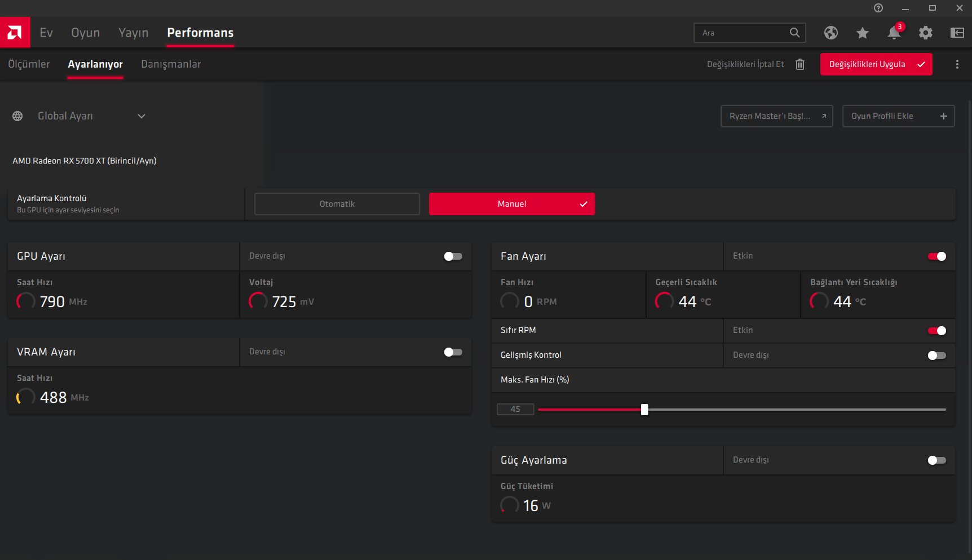
Task: Open notifications bell icon
Action: (894, 32)
